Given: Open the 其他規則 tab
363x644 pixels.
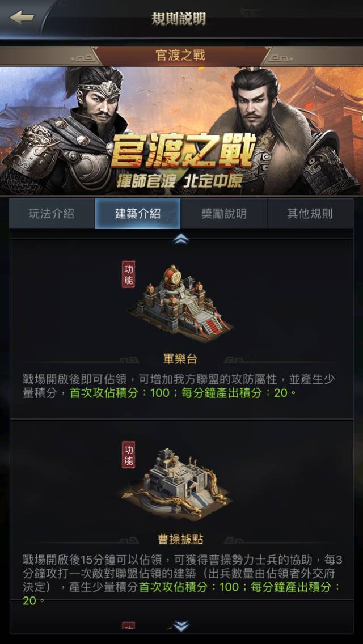Looking at the screenshot, I should pyautogui.click(x=310, y=214).
